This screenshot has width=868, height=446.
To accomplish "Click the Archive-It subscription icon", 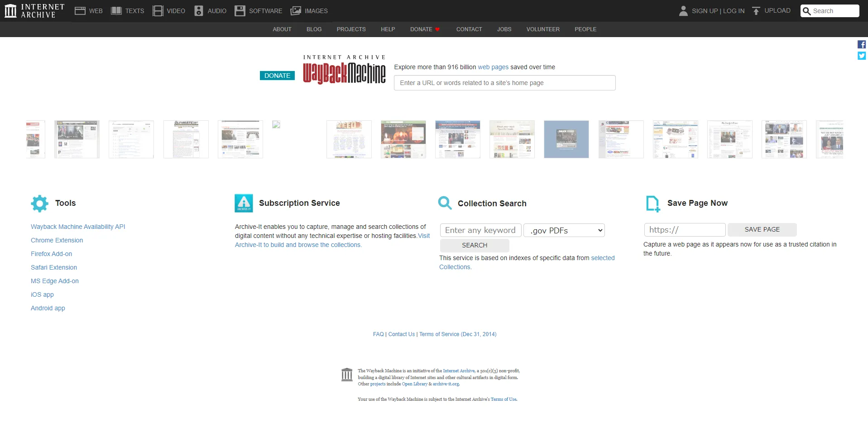I will (x=244, y=204).
